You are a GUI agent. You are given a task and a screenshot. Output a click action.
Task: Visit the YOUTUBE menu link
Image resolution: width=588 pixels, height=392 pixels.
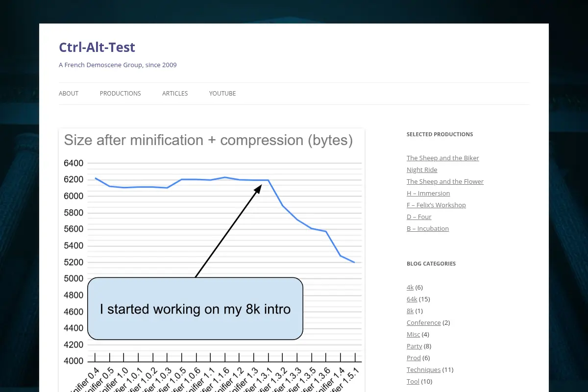coord(222,94)
